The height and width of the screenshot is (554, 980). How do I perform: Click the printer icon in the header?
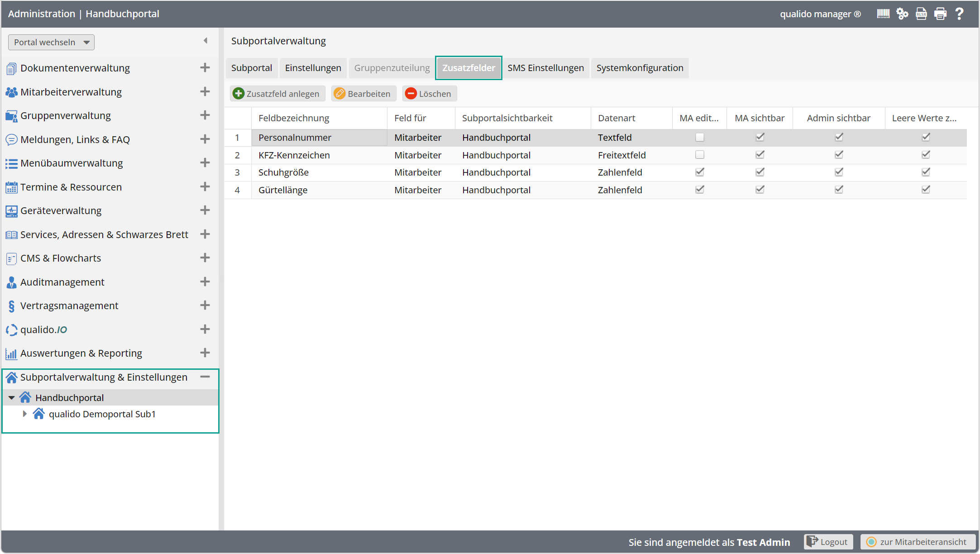coord(940,14)
